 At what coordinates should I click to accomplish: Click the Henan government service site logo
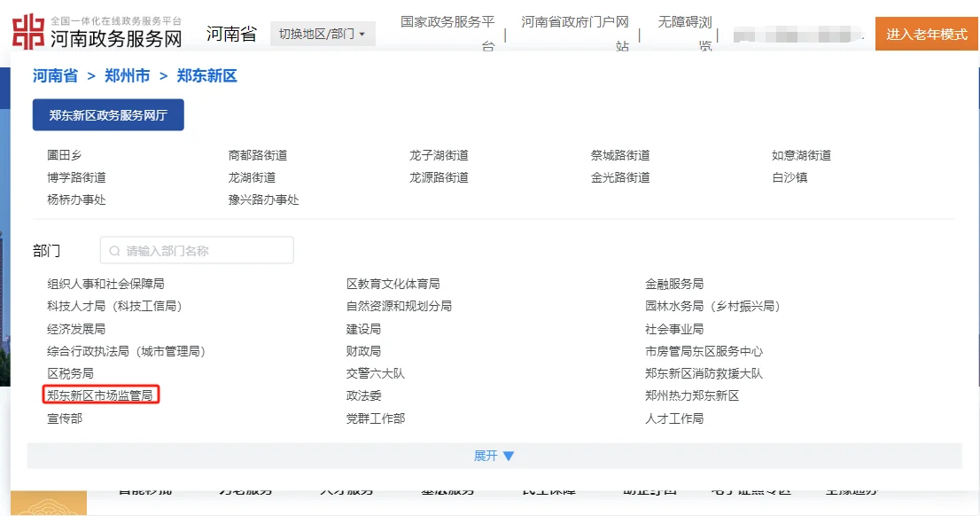tap(97, 32)
